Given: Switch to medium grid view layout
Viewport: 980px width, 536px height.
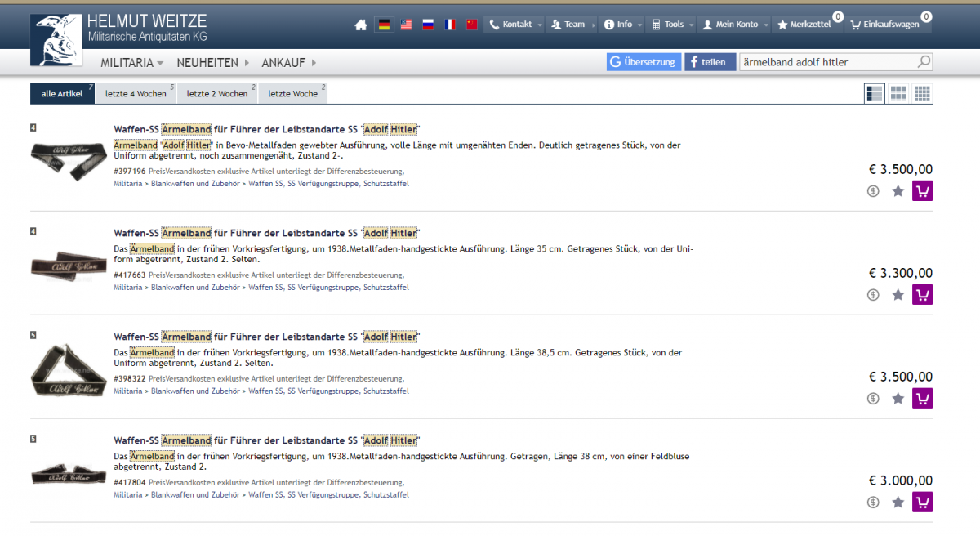Looking at the screenshot, I should point(898,93).
